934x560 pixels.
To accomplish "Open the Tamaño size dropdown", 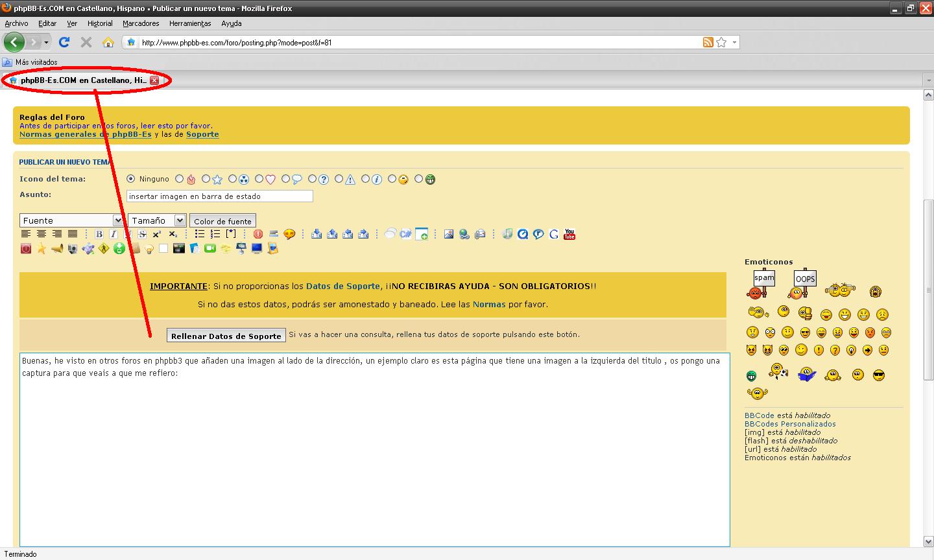I will point(156,220).
